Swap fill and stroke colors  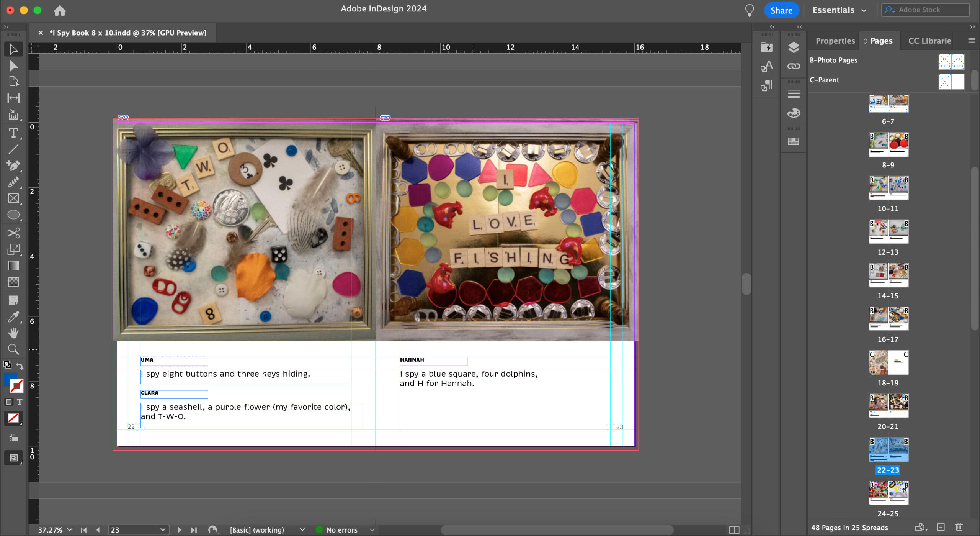point(20,366)
